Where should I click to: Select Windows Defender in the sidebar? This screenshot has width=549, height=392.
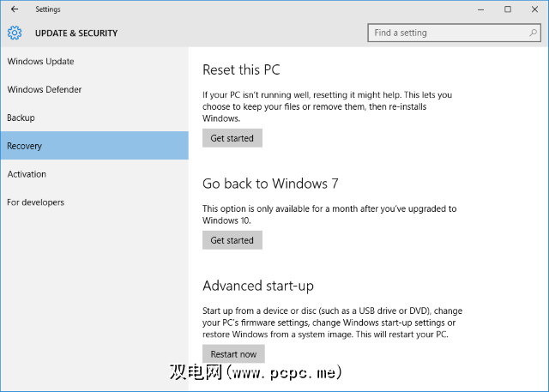coord(45,90)
